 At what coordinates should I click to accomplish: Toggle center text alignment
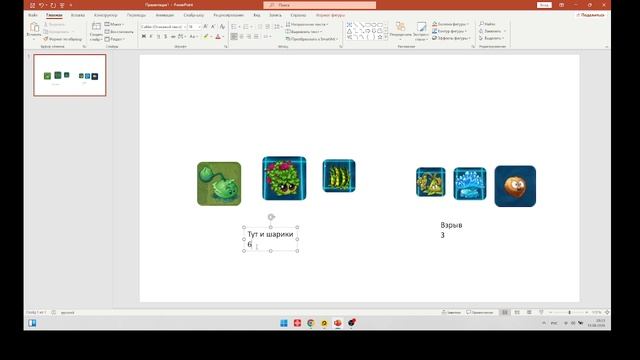[x=241, y=37]
